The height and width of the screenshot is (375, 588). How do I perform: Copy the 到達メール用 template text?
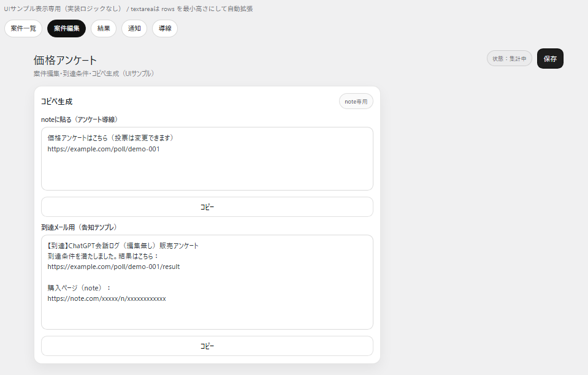coord(207,346)
